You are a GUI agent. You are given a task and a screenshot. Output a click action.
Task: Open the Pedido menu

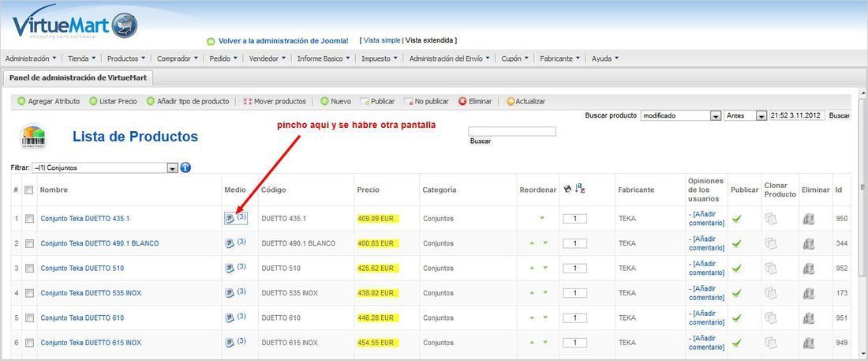(223, 58)
